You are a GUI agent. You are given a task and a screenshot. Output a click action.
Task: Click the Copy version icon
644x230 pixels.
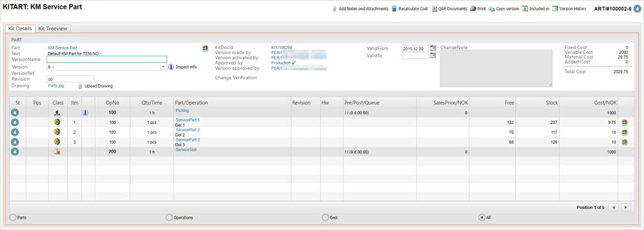[x=492, y=9]
